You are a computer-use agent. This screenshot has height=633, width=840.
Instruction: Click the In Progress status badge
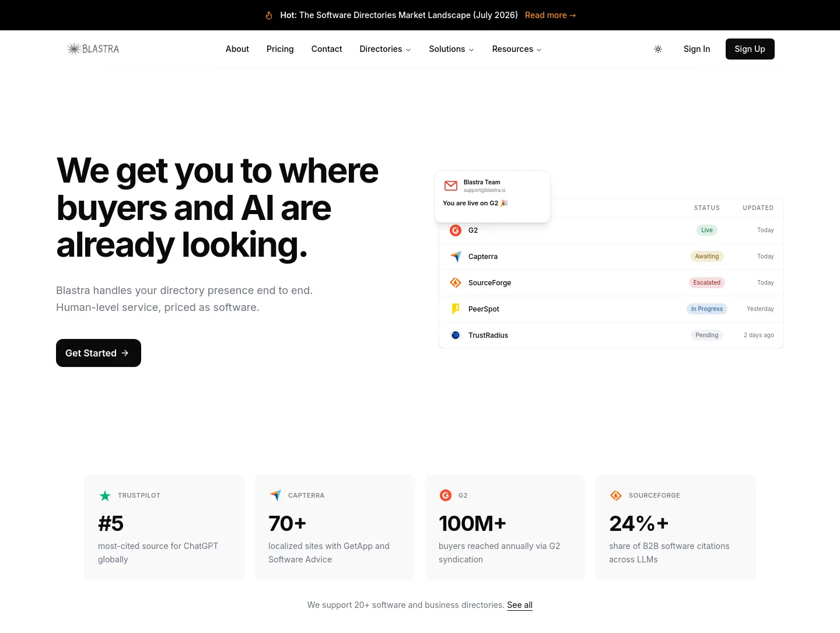tap(707, 309)
